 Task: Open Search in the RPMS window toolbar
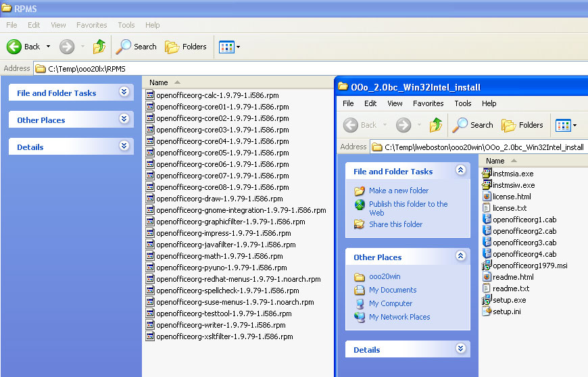tap(137, 47)
